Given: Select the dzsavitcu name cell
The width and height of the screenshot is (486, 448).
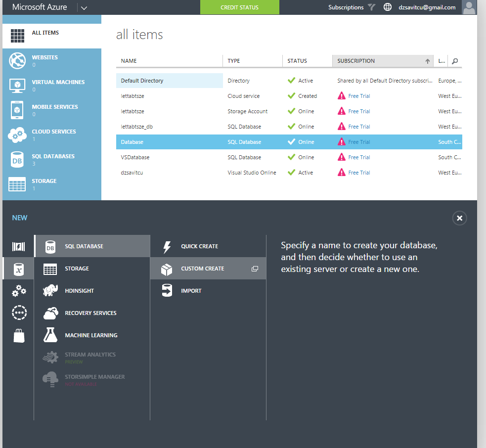Looking at the screenshot, I should coord(169,173).
